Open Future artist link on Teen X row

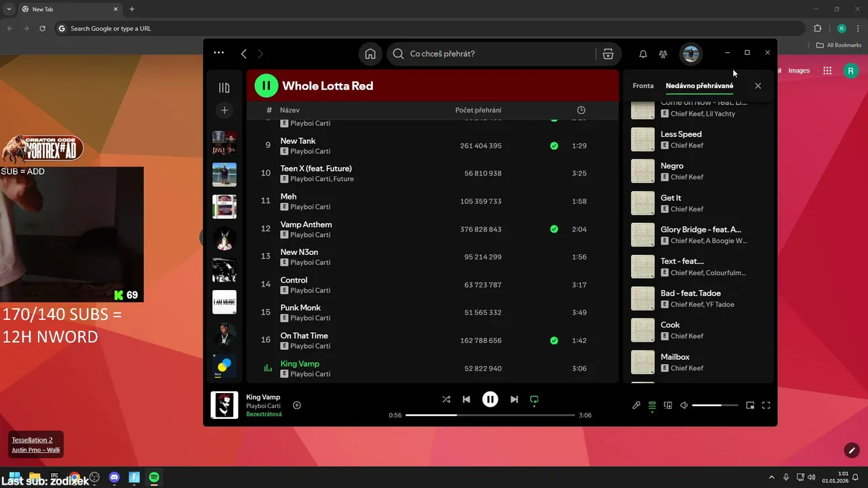[x=343, y=179]
